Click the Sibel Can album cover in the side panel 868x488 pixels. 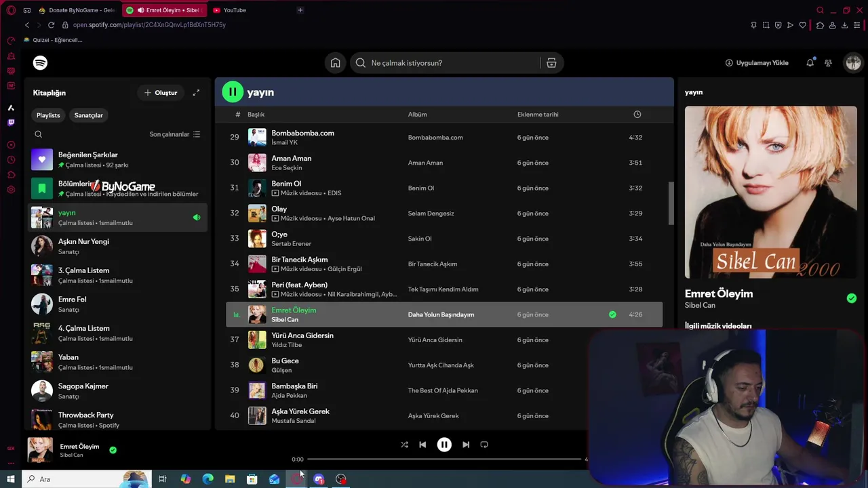[770, 192]
